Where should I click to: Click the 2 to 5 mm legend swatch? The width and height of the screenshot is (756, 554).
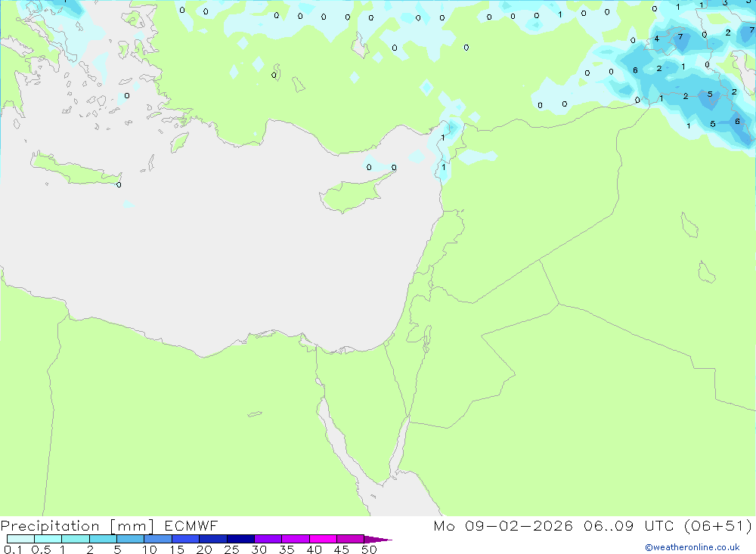tap(103, 539)
